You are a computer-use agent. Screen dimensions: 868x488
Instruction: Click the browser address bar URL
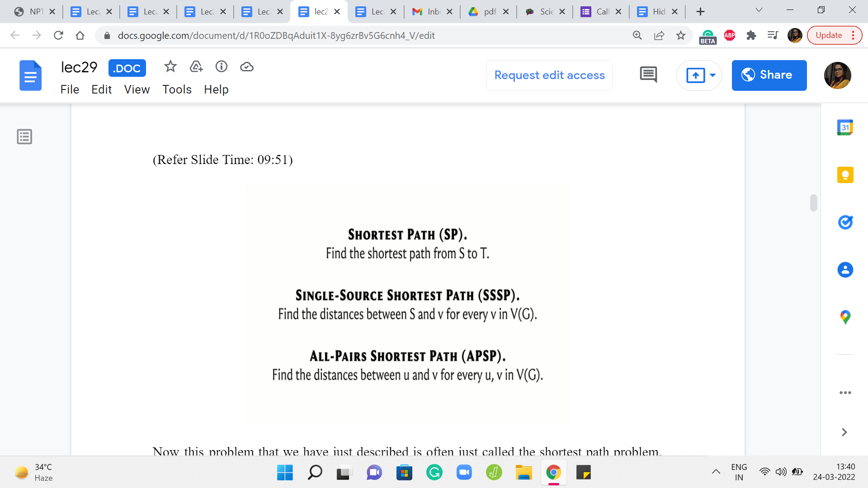click(x=276, y=36)
